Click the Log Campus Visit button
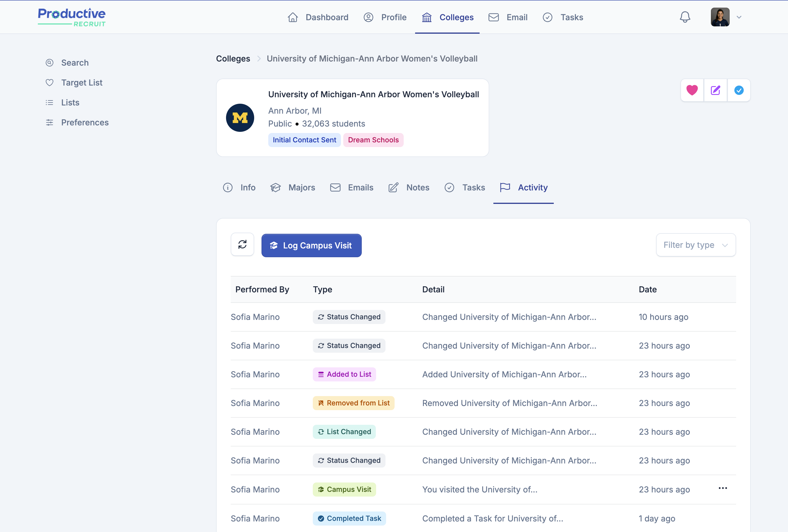788x532 pixels. (311, 245)
